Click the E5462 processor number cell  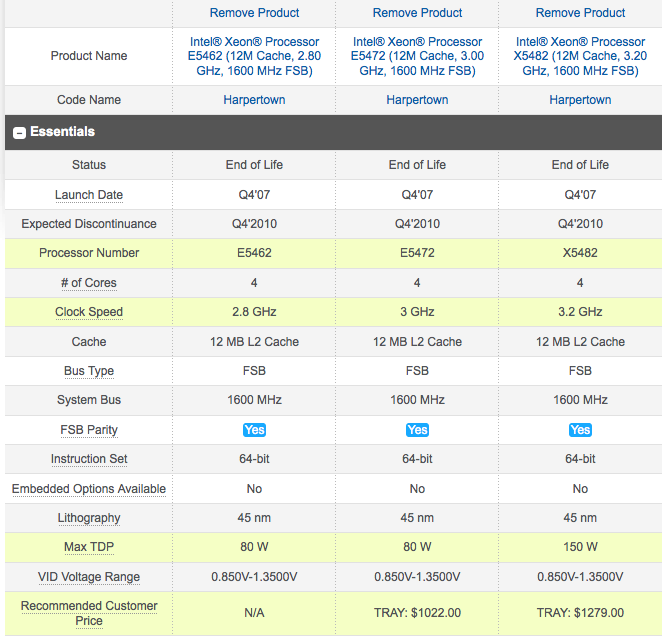point(254,253)
